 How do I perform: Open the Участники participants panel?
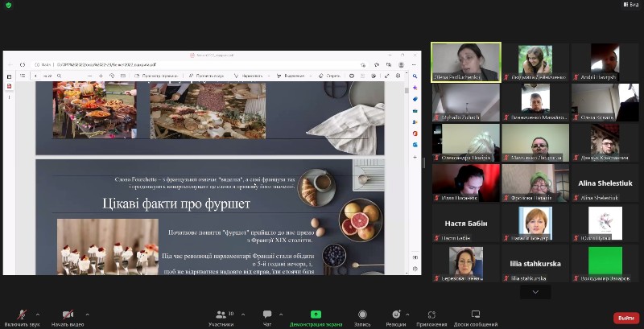click(x=221, y=315)
